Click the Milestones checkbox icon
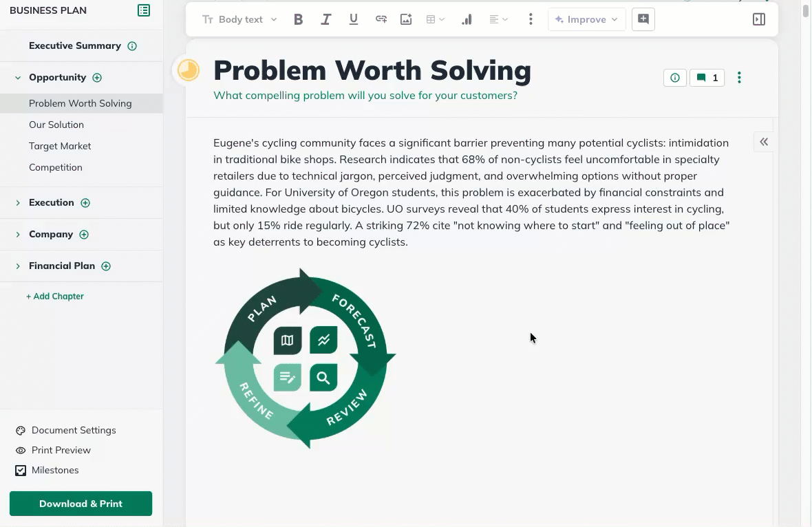Viewport: 812px width, 527px height. pos(21,471)
